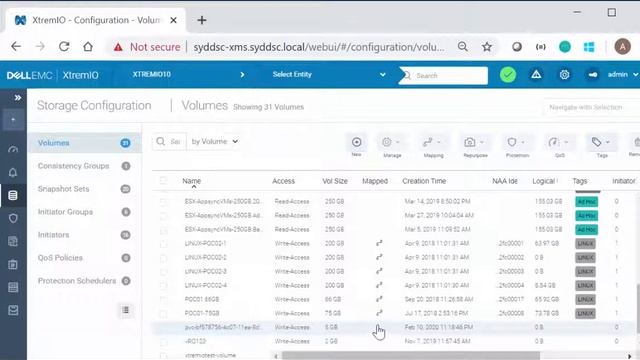Click the New volume icon
The width and height of the screenshot is (640, 360).
[356, 142]
